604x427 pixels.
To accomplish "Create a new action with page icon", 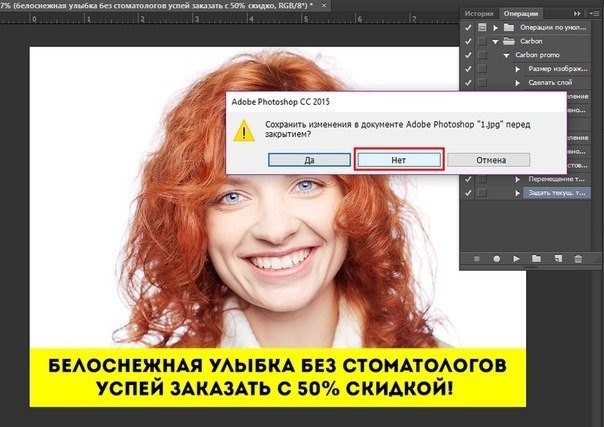I will 558,259.
